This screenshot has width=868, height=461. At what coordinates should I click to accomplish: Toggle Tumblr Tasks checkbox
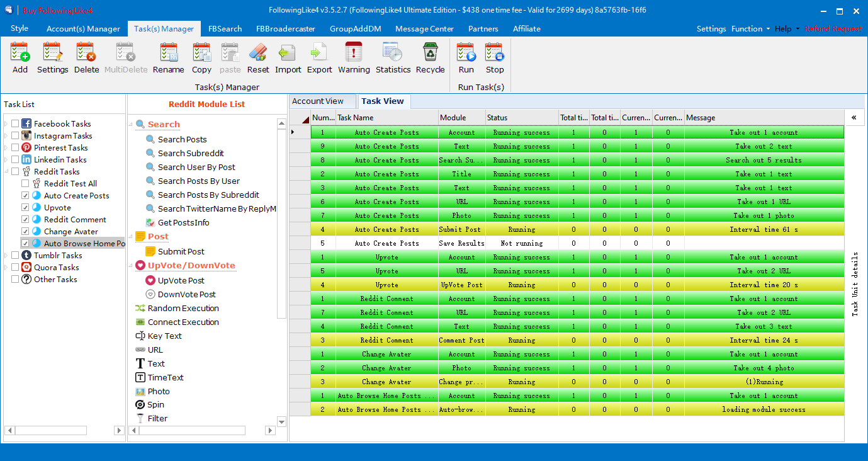tap(15, 255)
